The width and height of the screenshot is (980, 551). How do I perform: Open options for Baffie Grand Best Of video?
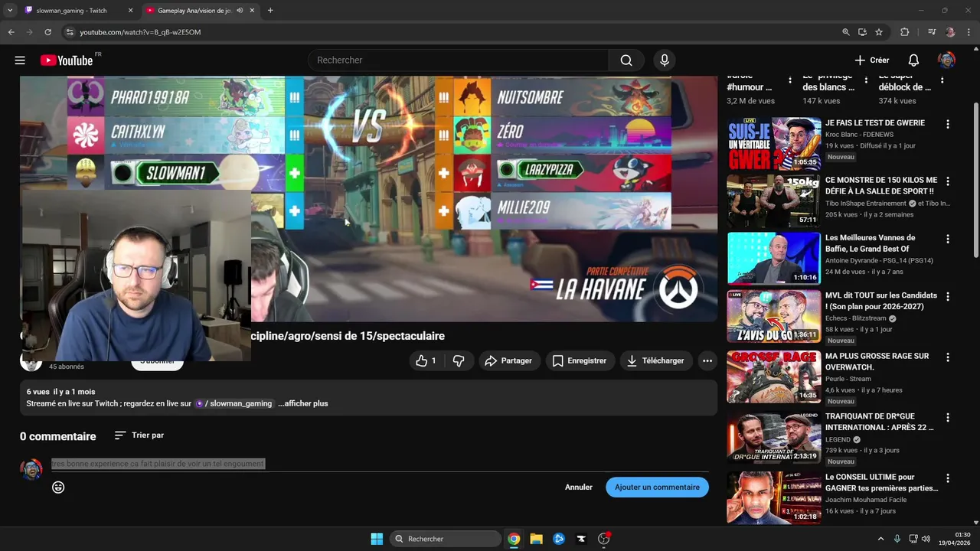(x=948, y=239)
